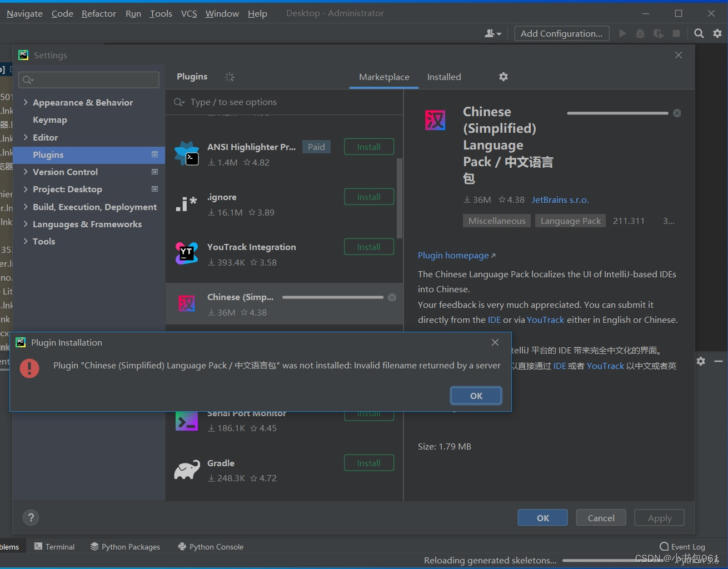The image size is (728, 569).
Task: Click the Search Everywhere magnifier icon
Action: (x=699, y=33)
